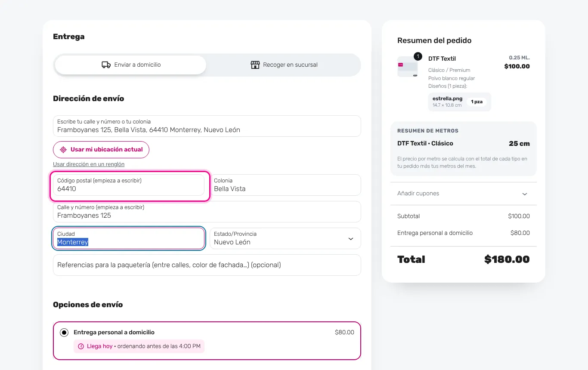This screenshot has height=370, width=588.
Task: Expand the Añadir cupones section
Action: click(463, 194)
